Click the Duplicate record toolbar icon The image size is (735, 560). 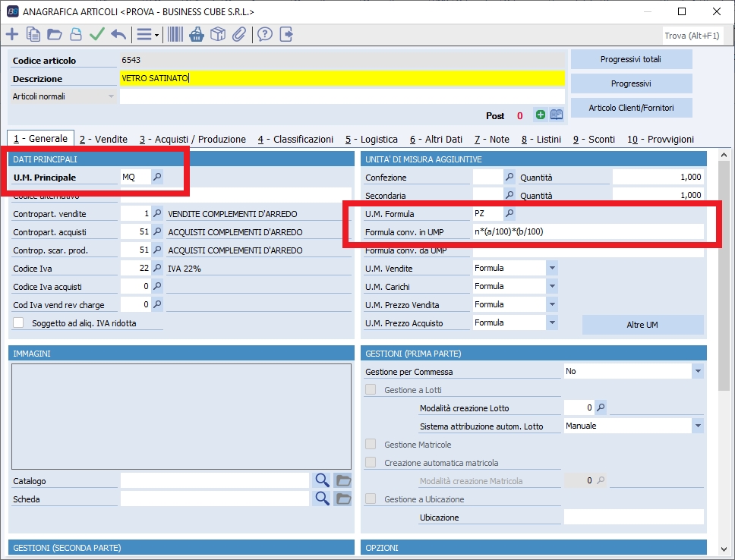coord(33,34)
